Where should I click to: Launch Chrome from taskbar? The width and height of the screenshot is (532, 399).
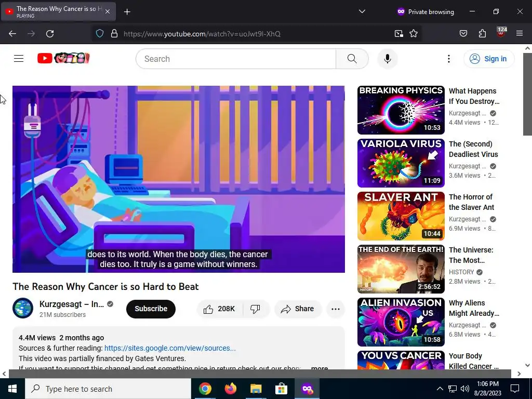coord(205,389)
